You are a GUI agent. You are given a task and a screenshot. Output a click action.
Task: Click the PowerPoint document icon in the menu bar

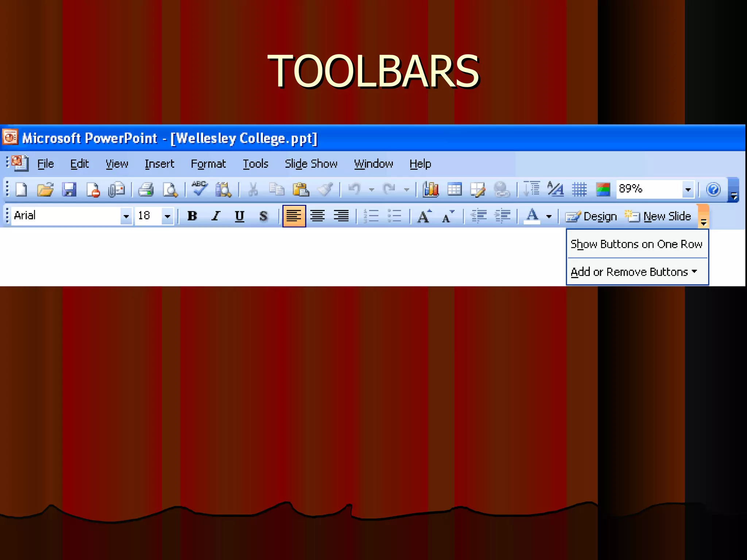tap(20, 163)
